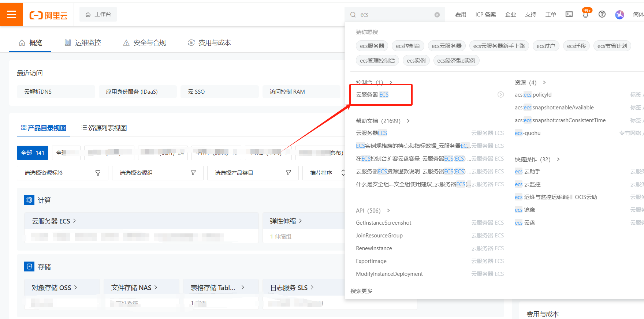Screen dimensions: 644x319
Task: Open ecs 云助手 quick action
Action: pos(528,172)
